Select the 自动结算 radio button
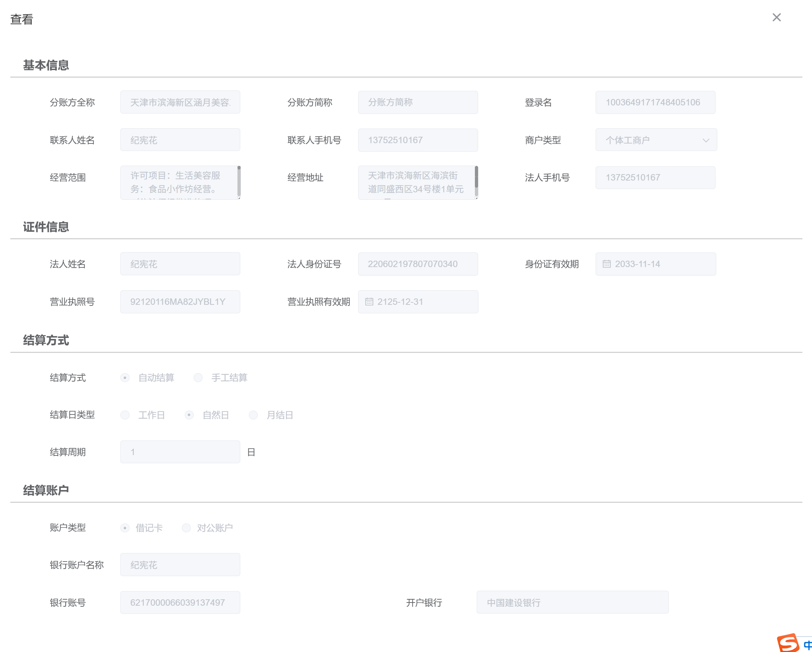 [x=125, y=377]
